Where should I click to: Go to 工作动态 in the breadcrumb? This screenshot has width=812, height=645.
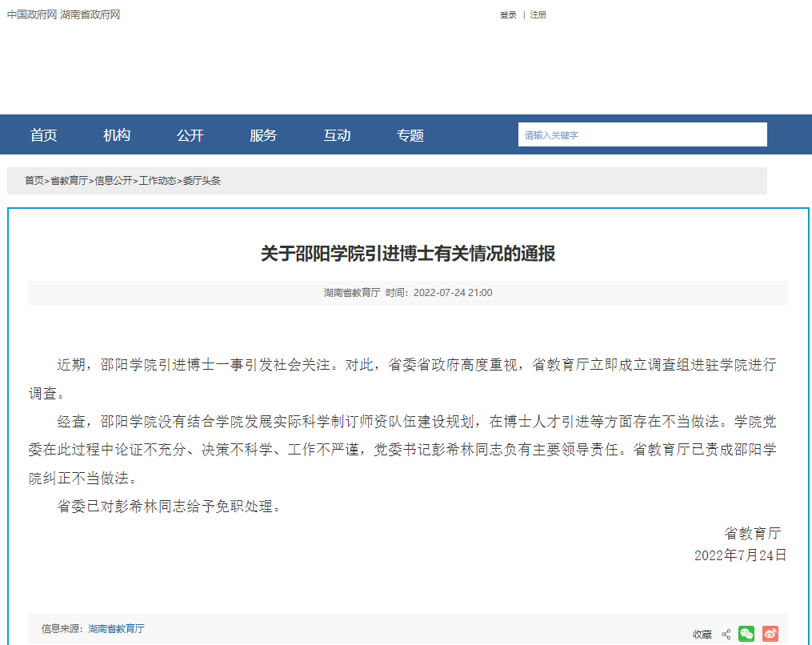(158, 180)
